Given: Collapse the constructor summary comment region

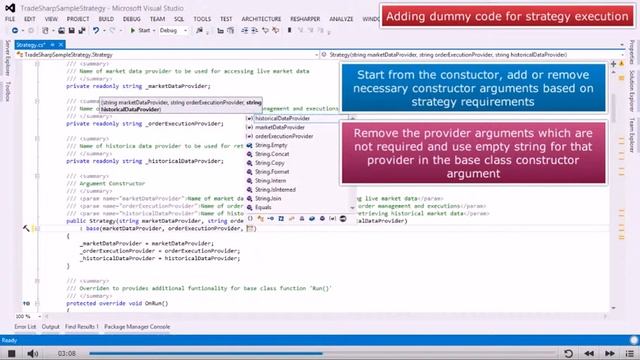Looking at the screenshot, I should coord(37,176).
